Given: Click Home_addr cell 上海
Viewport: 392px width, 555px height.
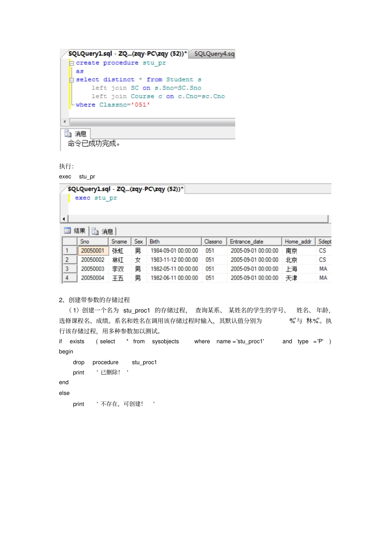Looking at the screenshot, I should tap(299, 269).
